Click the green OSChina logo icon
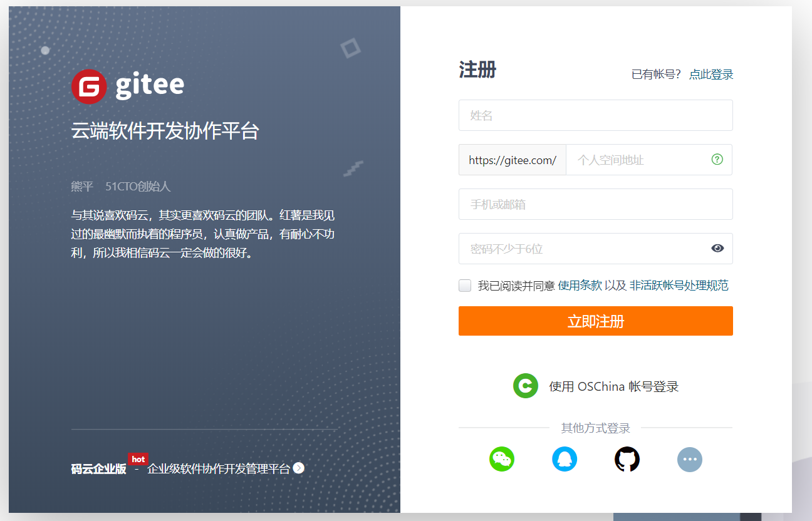Image resolution: width=812 pixels, height=521 pixels. coord(525,386)
